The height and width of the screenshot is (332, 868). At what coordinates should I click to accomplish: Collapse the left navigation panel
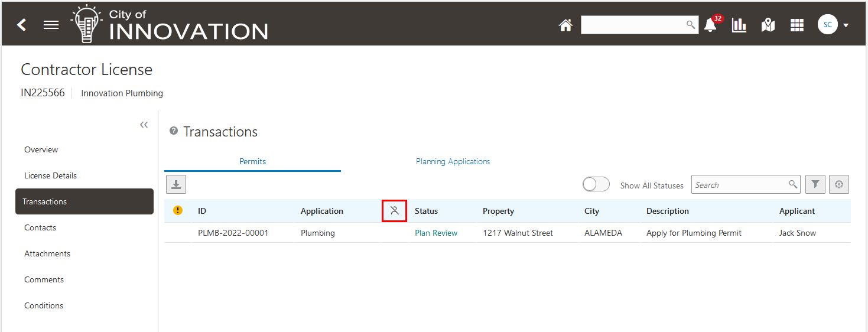coord(144,125)
